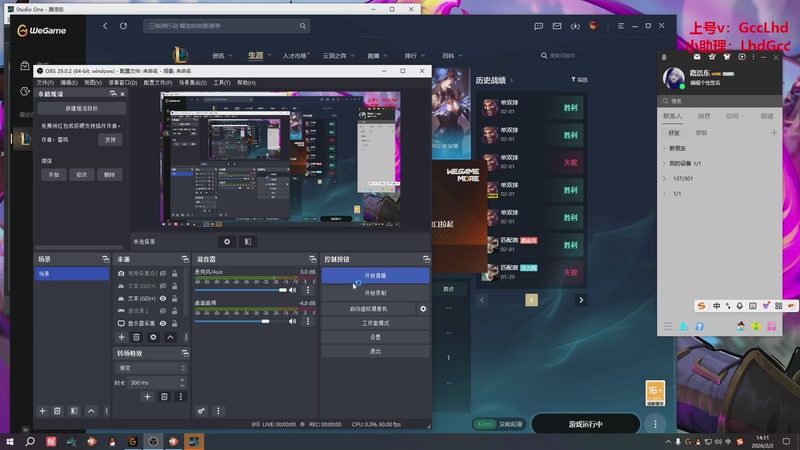Show the 视频采集设备 source via its eye icon
This screenshot has height=450, width=800.
pos(163,273)
